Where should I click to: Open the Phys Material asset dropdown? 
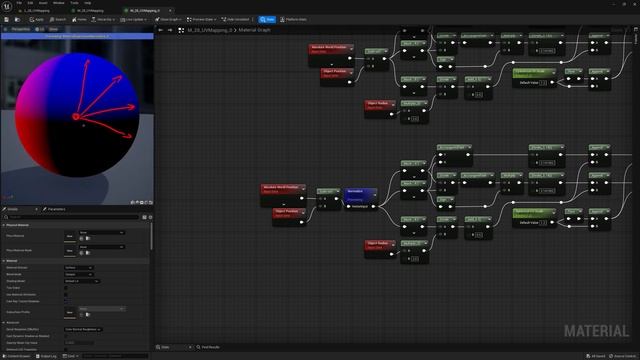tap(102, 232)
